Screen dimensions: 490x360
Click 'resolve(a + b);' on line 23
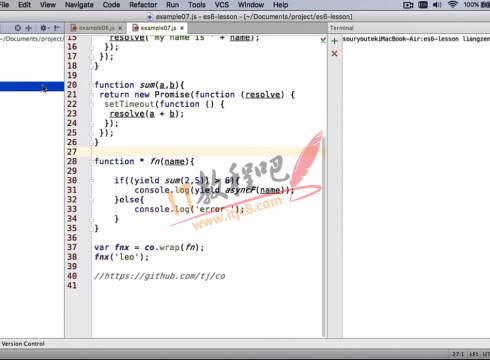[x=147, y=114]
